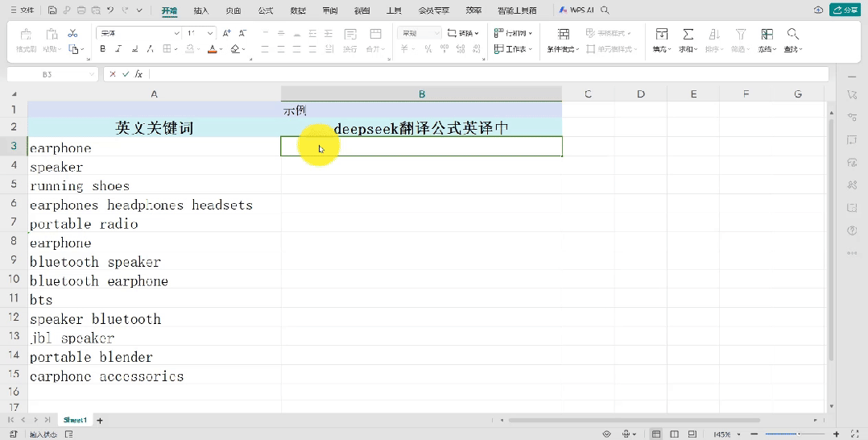Open the Worksheet (工作表) dropdown
The image size is (868, 440).
(513, 49)
